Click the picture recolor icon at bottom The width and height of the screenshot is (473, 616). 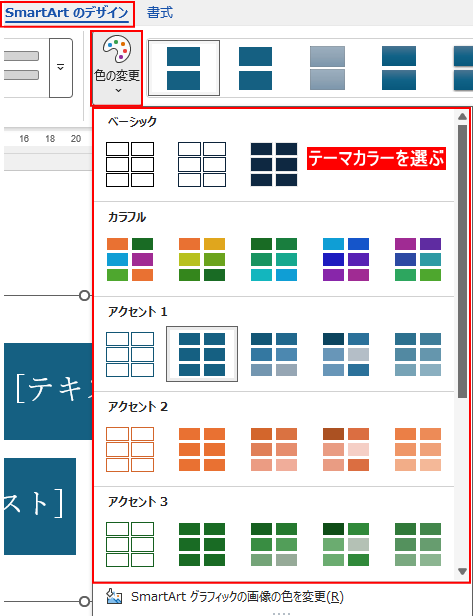click(x=114, y=596)
